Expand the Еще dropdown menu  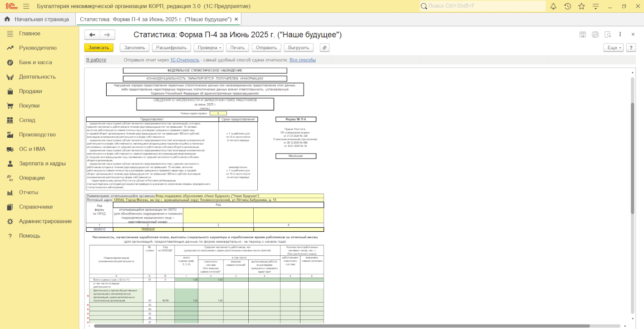coord(613,47)
